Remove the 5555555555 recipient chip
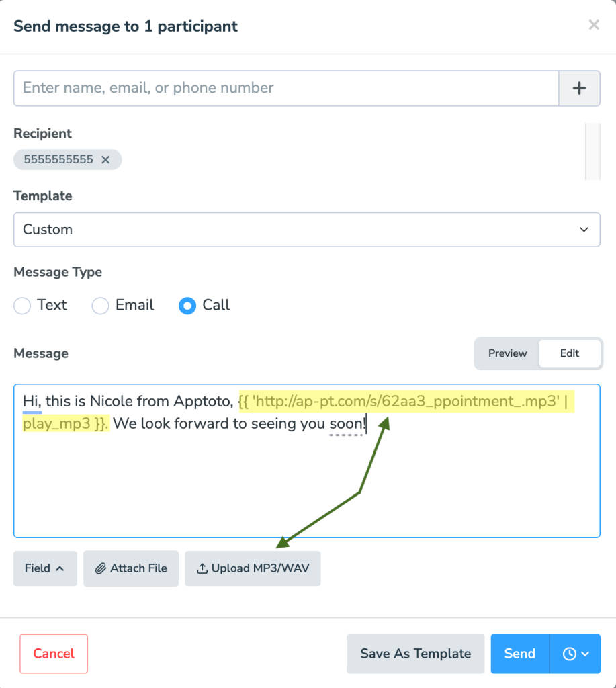 [105, 160]
